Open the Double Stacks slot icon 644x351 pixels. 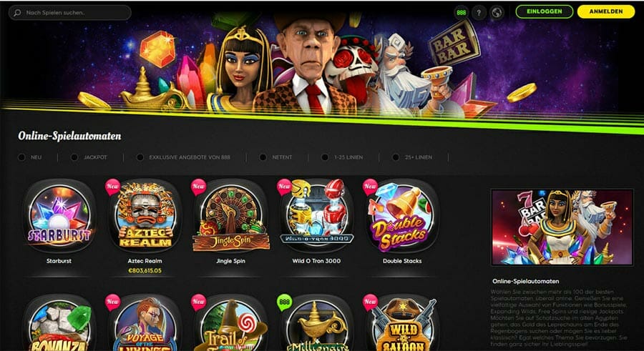[402, 215]
